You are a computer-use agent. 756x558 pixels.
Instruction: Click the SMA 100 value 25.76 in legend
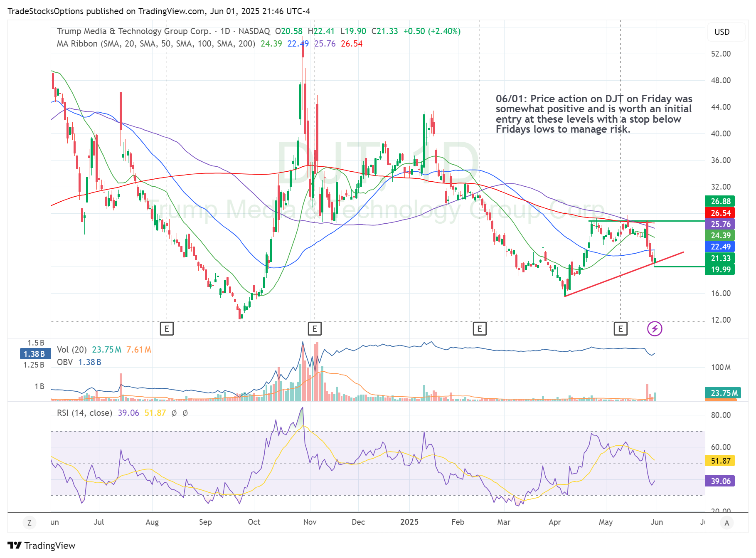tap(325, 44)
